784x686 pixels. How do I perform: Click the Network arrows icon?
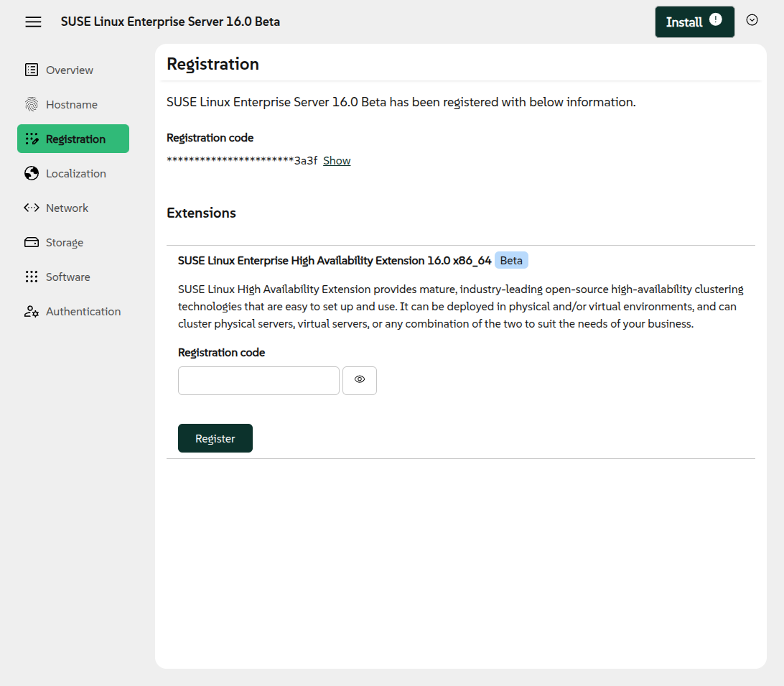32,208
